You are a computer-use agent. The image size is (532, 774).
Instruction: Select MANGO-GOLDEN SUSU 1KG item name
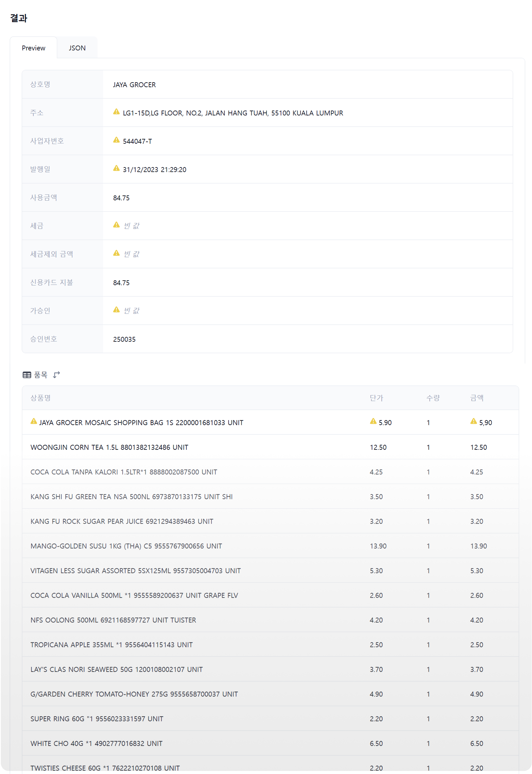click(x=126, y=546)
